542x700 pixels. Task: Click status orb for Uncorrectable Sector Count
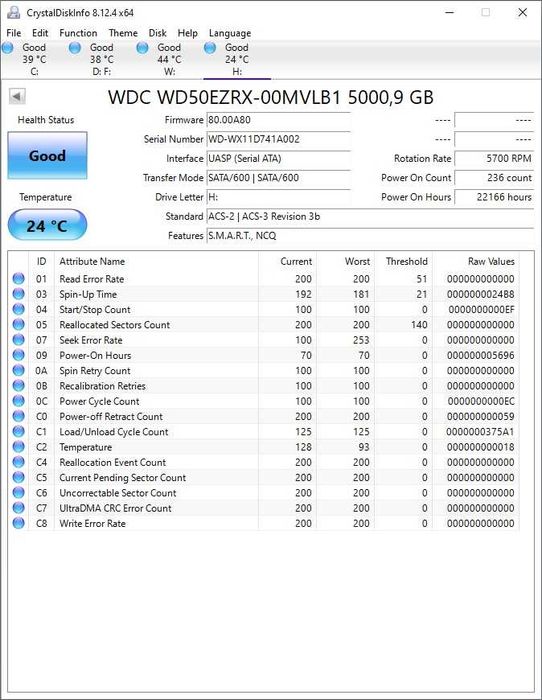pyautogui.click(x=18, y=492)
